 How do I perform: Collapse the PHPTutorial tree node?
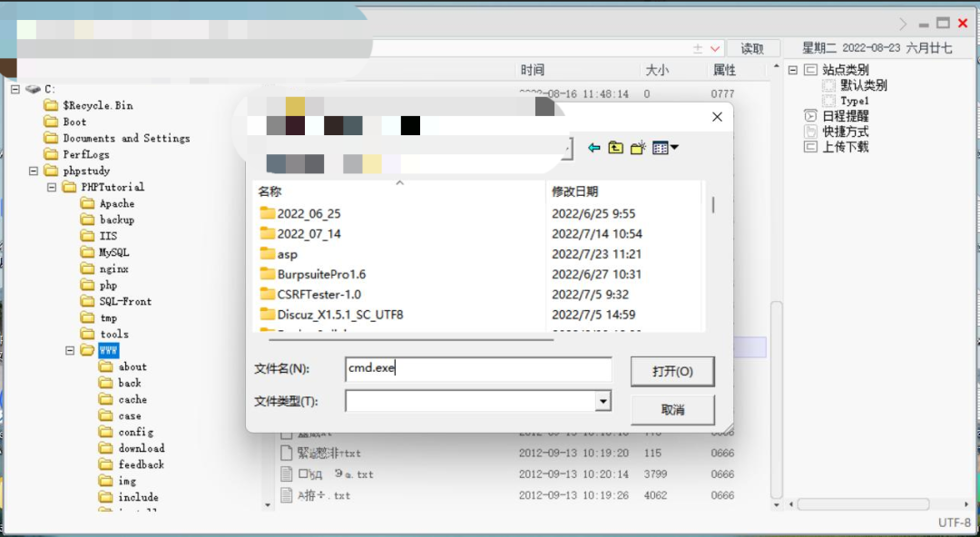tap(52, 187)
